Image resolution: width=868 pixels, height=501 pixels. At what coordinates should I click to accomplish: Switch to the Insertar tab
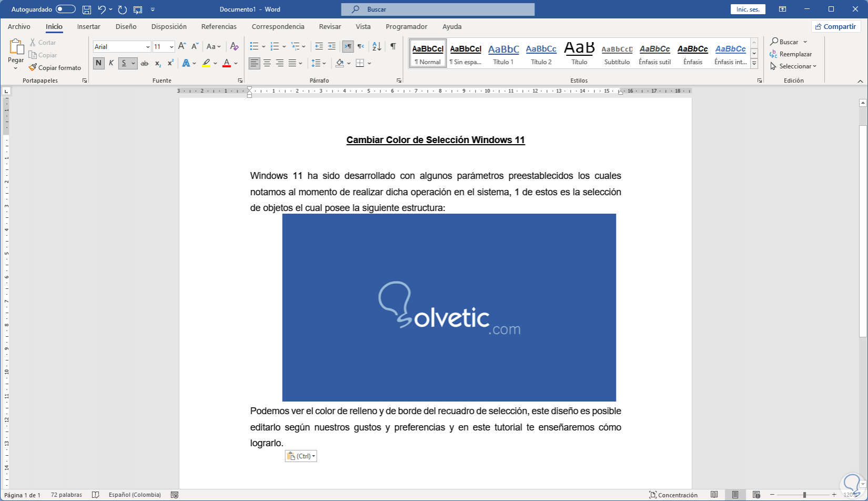point(89,26)
